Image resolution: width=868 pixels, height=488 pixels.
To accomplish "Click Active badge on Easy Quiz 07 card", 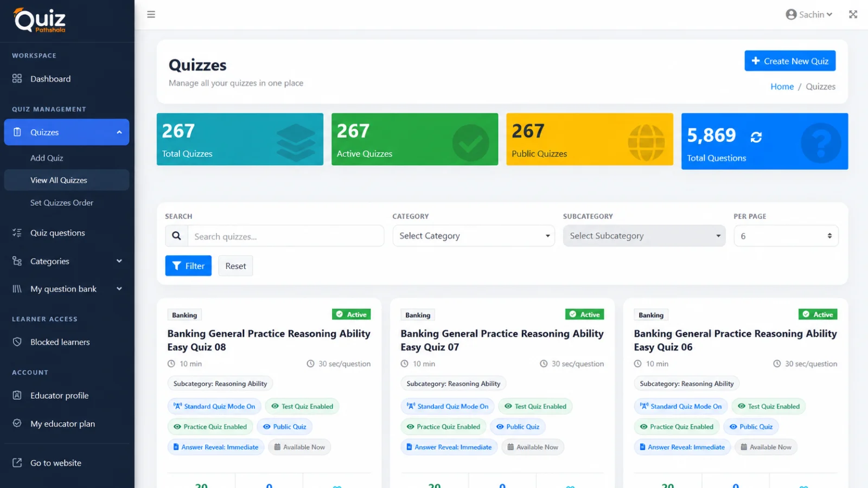I will click(x=585, y=314).
